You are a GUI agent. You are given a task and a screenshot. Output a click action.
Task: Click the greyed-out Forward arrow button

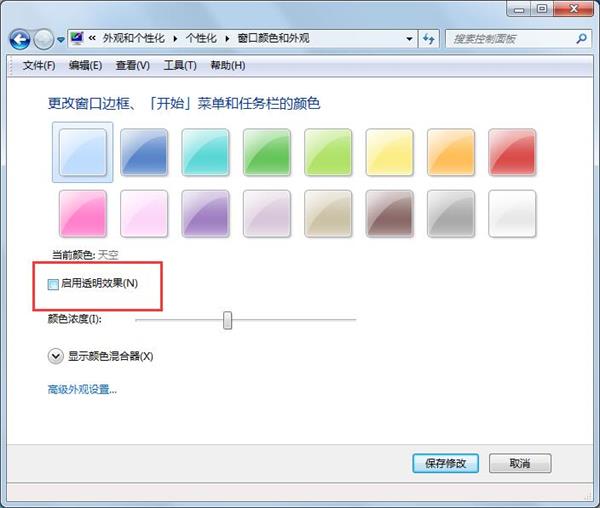pyautogui.click(x=44, y=39)
